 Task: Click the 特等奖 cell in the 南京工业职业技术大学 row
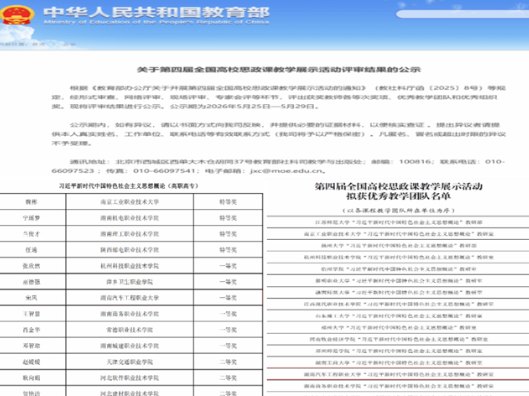pyautogui.click(x=228, y=202)
